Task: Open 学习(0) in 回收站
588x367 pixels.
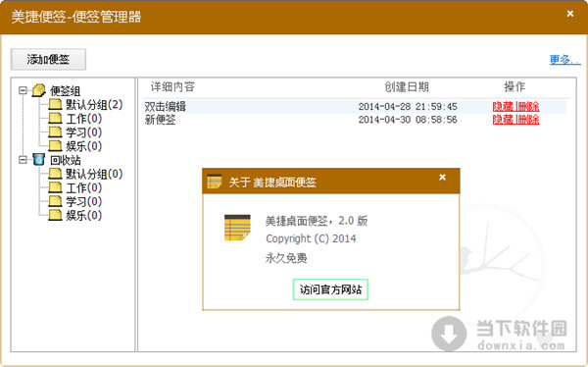Action: [84, 202]
